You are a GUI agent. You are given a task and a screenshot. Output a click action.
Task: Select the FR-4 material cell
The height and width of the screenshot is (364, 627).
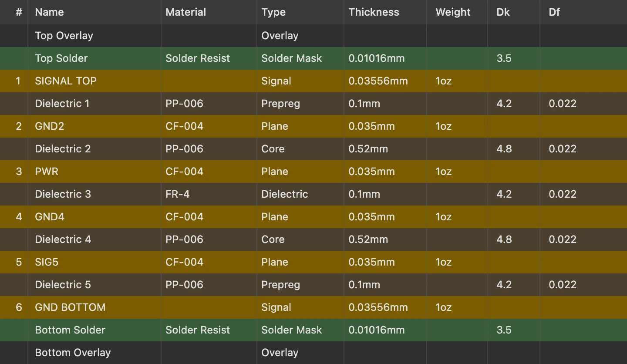(x=177, y=194)
